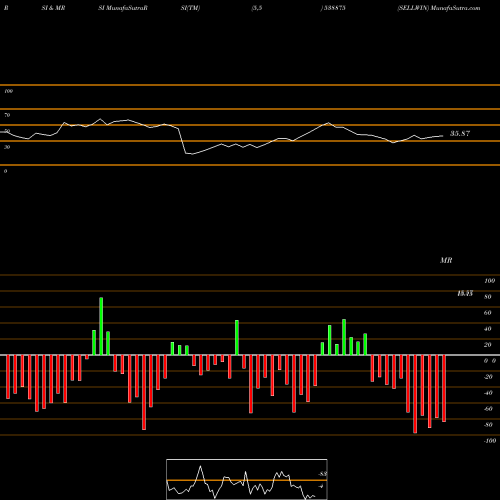Click the RSI current value '35.87'

pyautogui.click(x=460, y=134)
